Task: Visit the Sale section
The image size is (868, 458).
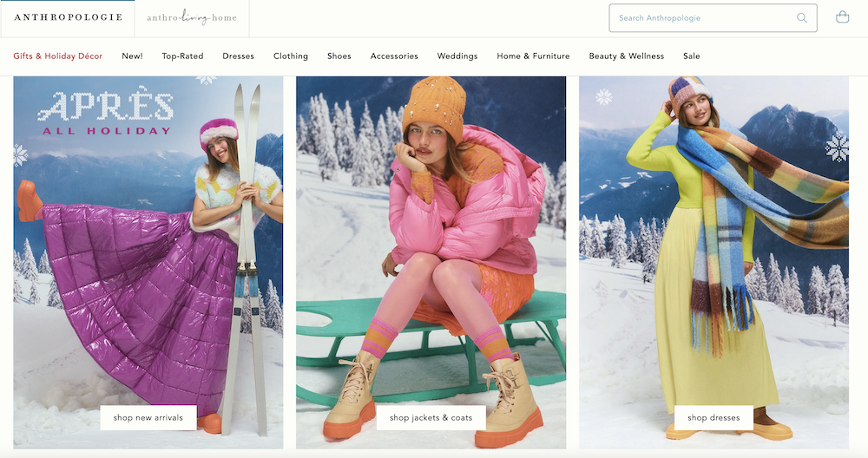Action: pyautogui.click(x=691, y=56)
